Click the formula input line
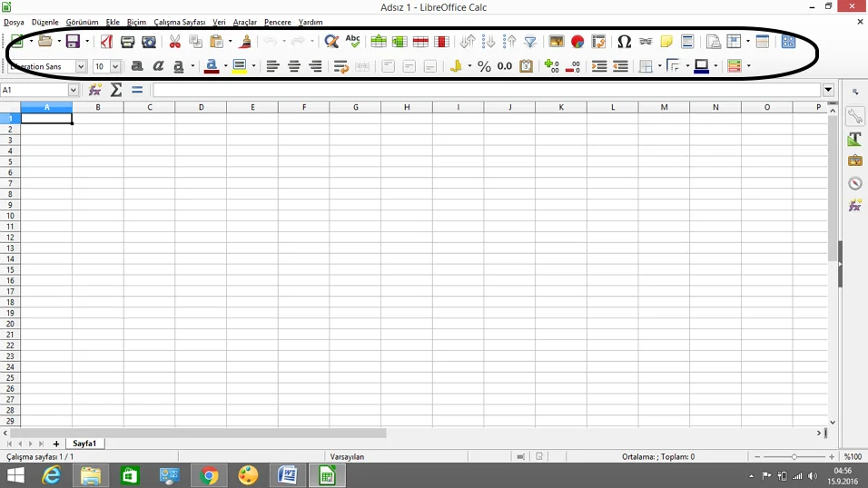 [487, 90]
